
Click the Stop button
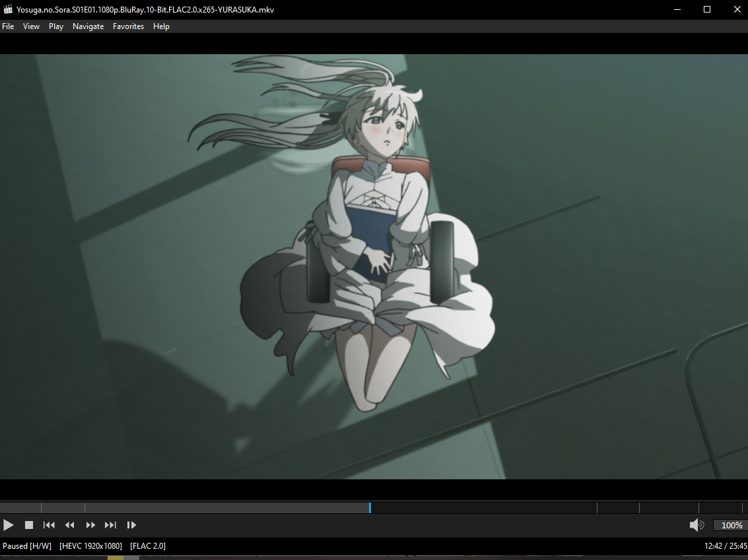pos(28,525)
